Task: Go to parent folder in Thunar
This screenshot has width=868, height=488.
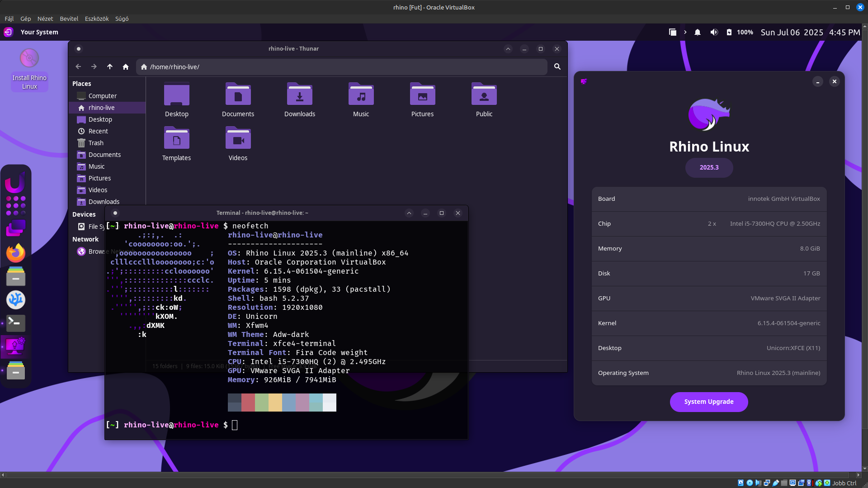Action: [x=110, y=66]
